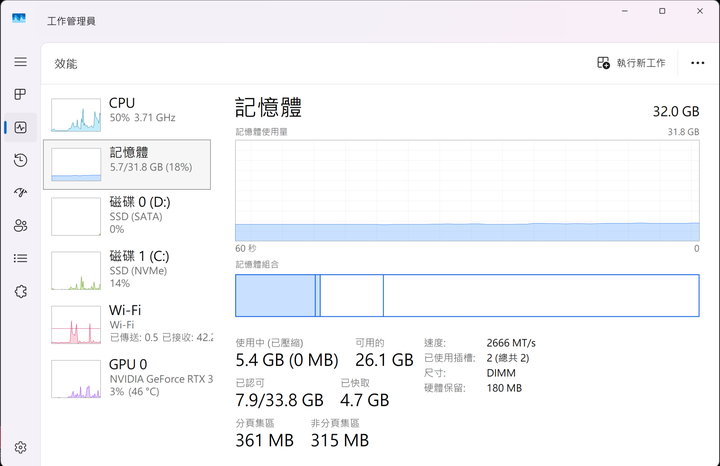Viewport: 720px width, 466px height.
Task: Select the 記憶體 performance item
Action: [127, 164]
